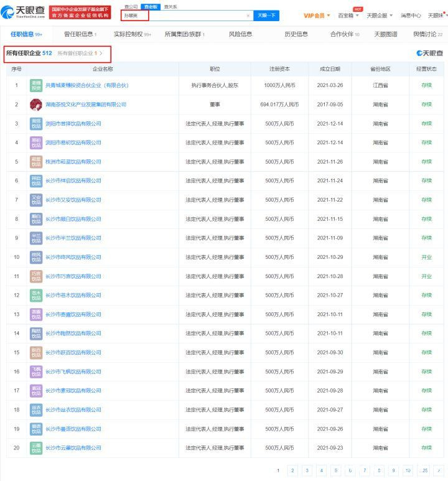Click the 职位 column header
This screenshot has height=481, width=448.
pyautogui.click(x=215, y=69)
